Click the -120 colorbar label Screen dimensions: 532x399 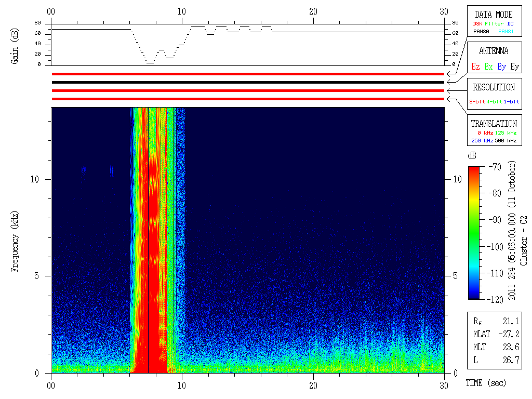(x=495, y=300)
